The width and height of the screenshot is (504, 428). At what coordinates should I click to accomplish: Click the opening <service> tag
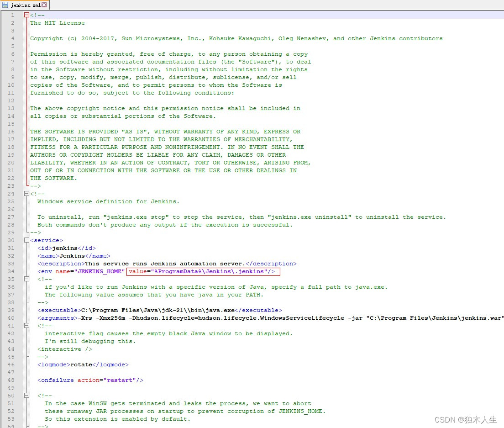(47, 240)
